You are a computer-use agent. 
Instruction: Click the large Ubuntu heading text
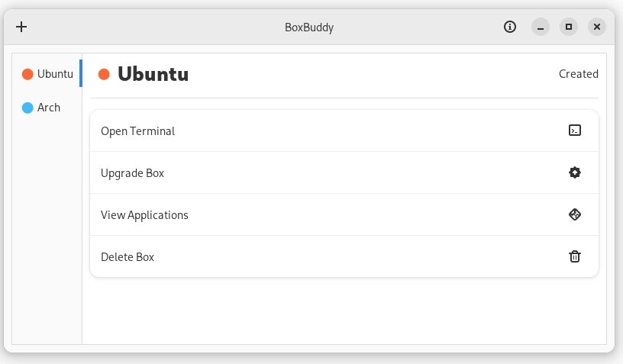point(153,74)
